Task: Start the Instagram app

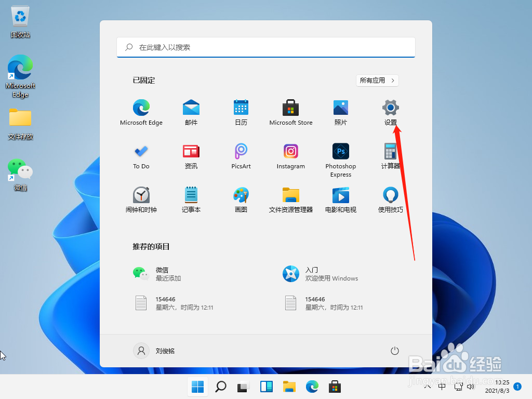Action: [290, 156]
